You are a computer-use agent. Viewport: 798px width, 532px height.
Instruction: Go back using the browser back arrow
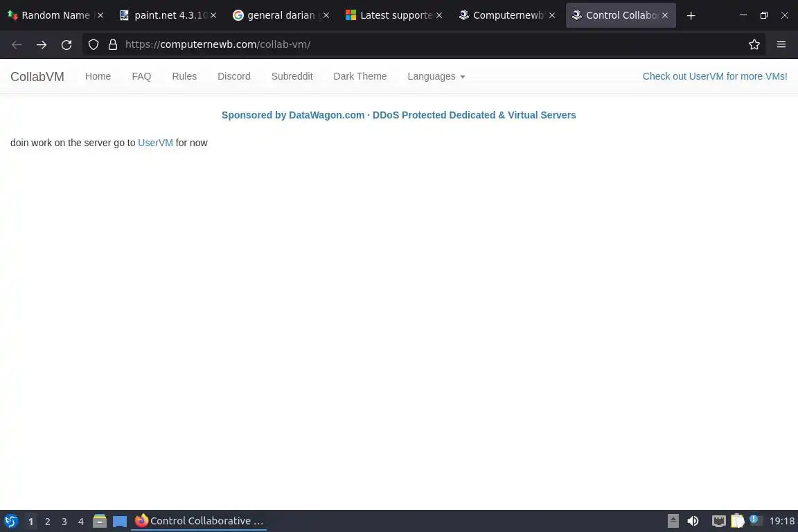17,45
